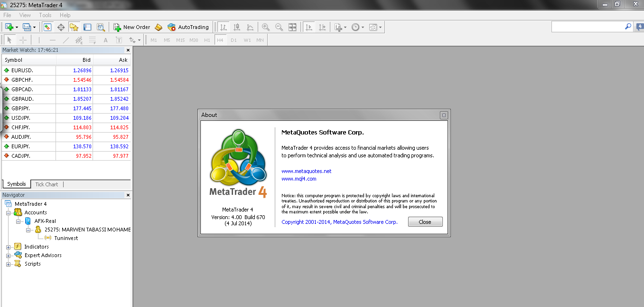Collapse the AFX-Real server node
Screen dimensions: 644x307
(18, 221)
